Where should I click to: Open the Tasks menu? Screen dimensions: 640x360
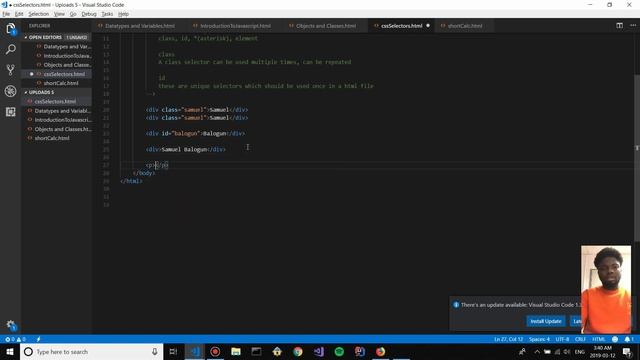tap(107, 14)
